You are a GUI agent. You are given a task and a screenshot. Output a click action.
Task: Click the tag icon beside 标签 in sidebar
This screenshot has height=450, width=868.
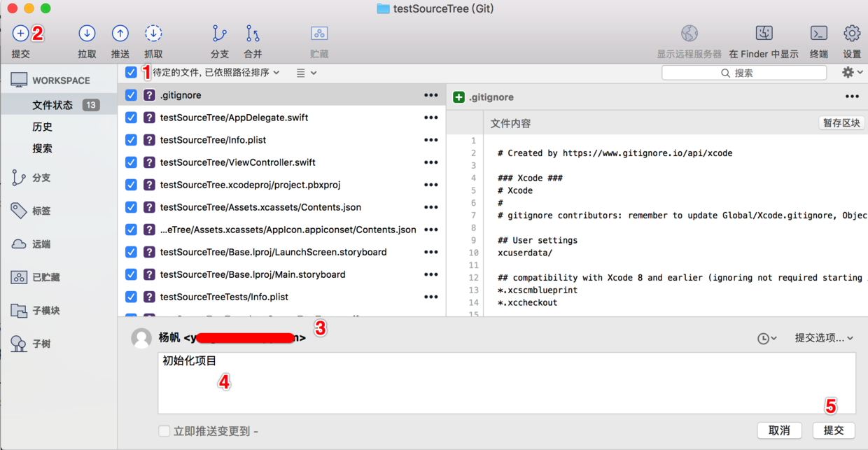coord(19,211)
